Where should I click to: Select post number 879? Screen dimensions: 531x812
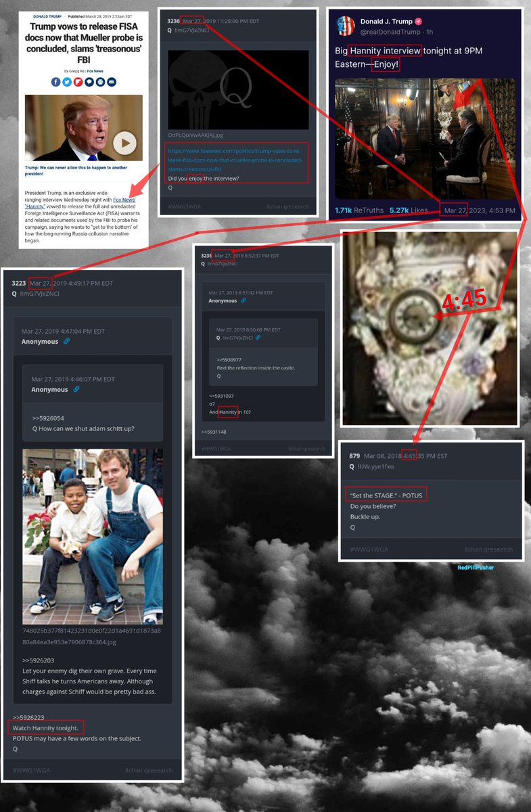pos(356,455)
